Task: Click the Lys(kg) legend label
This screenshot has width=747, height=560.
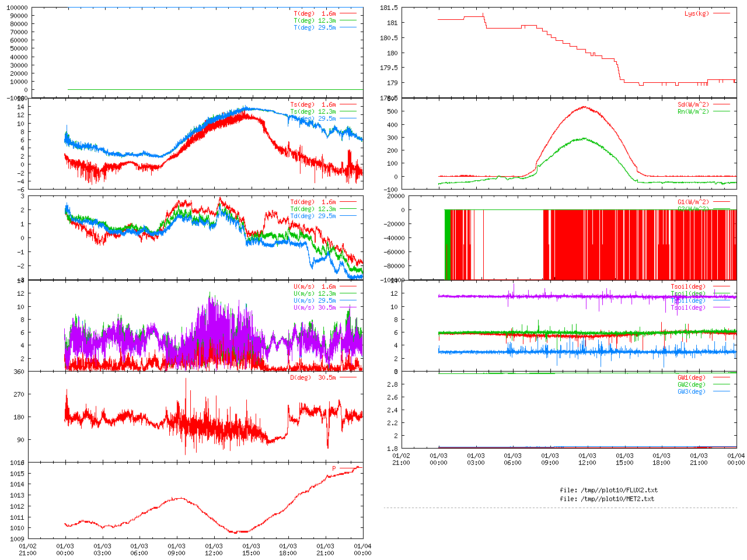Action: click(x=697, y=13)
